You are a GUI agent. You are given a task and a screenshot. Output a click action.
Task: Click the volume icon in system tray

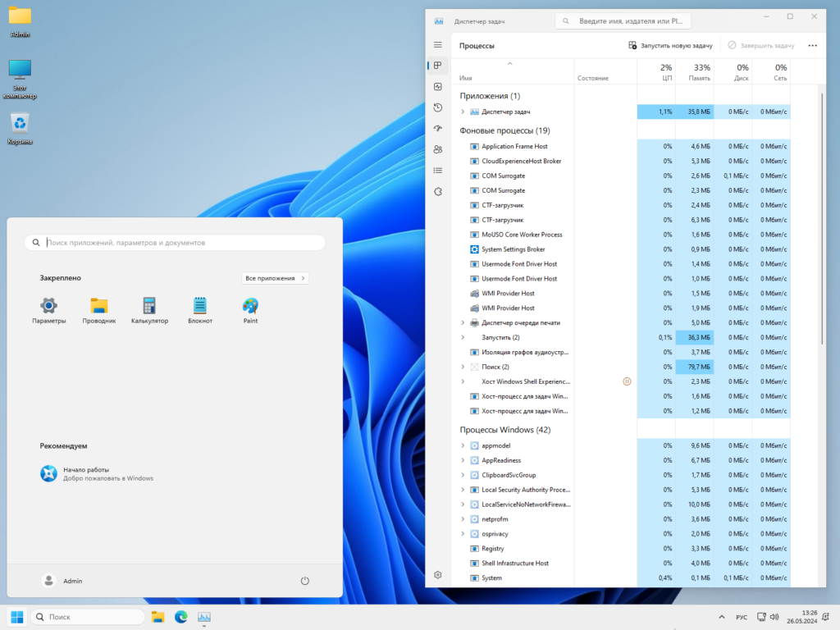pyautogui.click(x=774, y=617)
